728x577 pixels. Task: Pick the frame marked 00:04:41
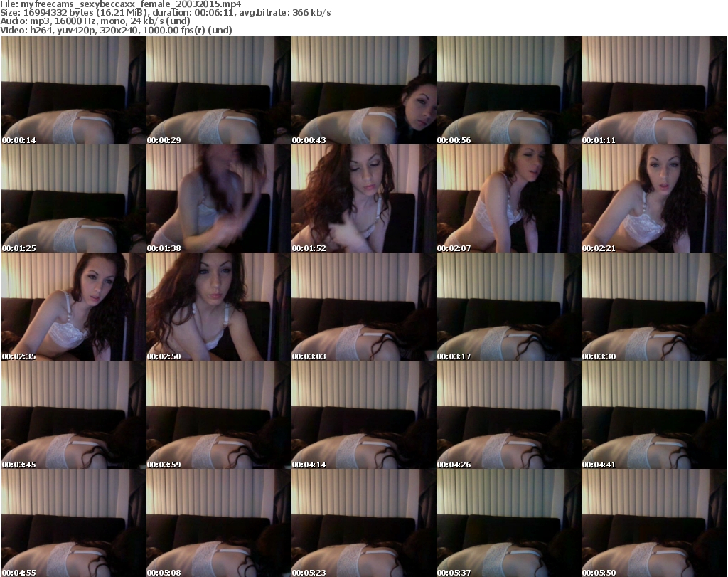tap(654, 415)
